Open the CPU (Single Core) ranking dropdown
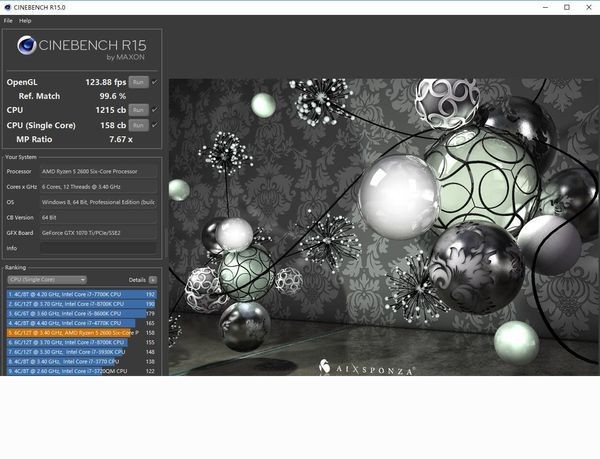The height and width of the screenshot is (459, 600). point(47,280)
